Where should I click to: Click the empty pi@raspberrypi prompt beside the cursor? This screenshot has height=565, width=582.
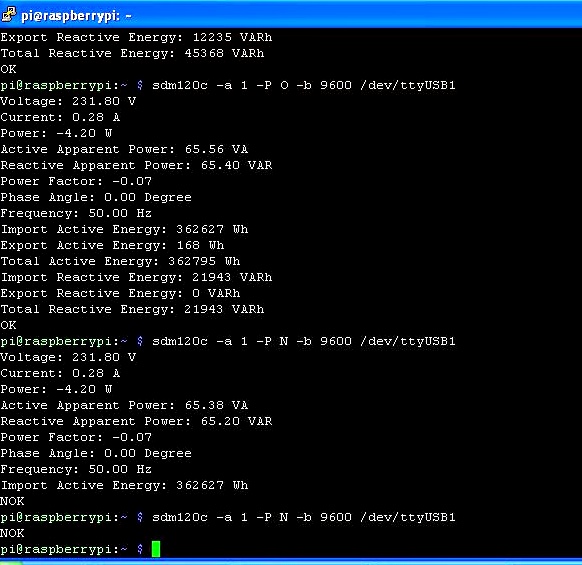(x=72, y=549)
